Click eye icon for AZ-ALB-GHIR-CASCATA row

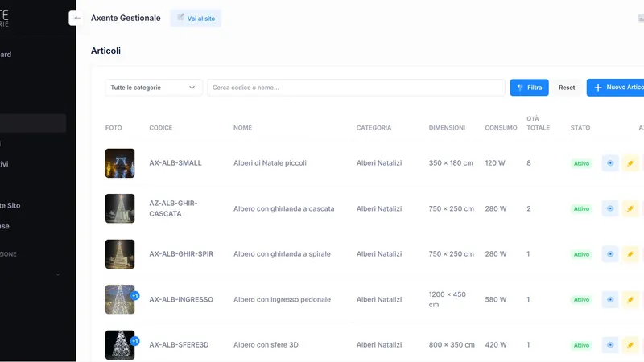[610, 209]
